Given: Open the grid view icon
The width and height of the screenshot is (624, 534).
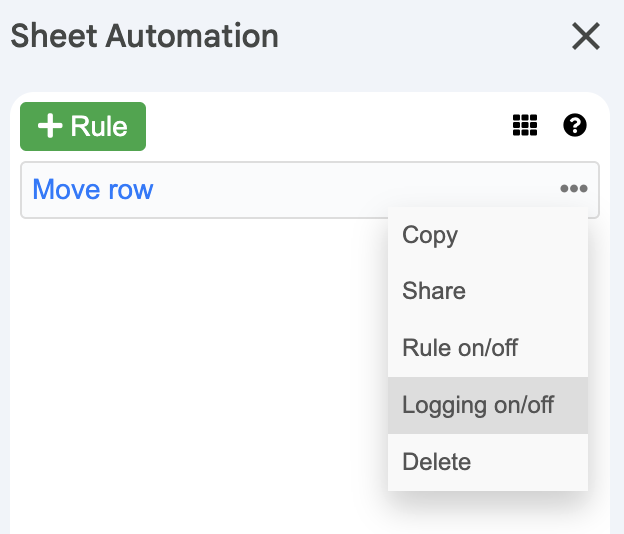Looking at the screenshot, I should [x=525, y=125].
